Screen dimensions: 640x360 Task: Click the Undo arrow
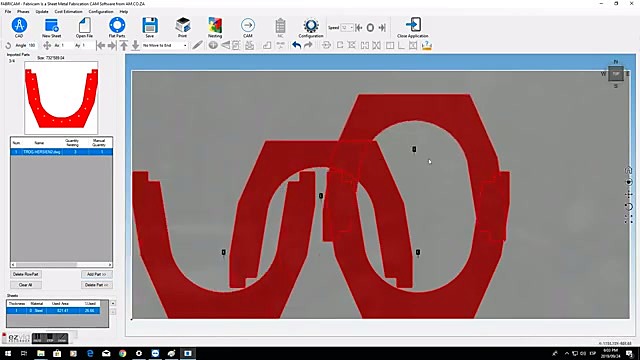tap(297, 45)
